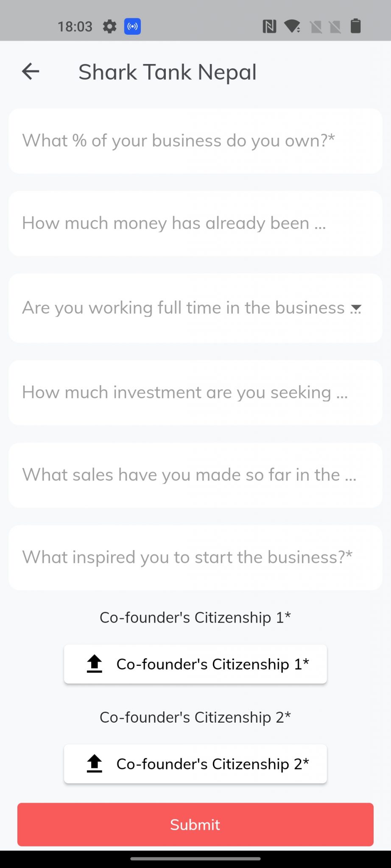
Task: Tap the Submit button
Action: (195, 824)
